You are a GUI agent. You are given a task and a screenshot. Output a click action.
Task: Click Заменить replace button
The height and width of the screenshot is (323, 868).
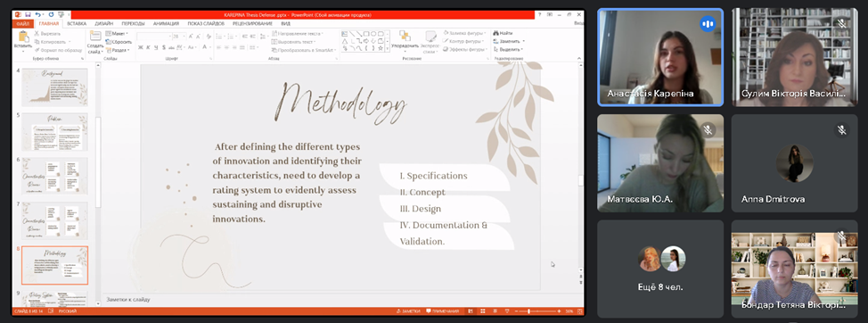(509, 42)
